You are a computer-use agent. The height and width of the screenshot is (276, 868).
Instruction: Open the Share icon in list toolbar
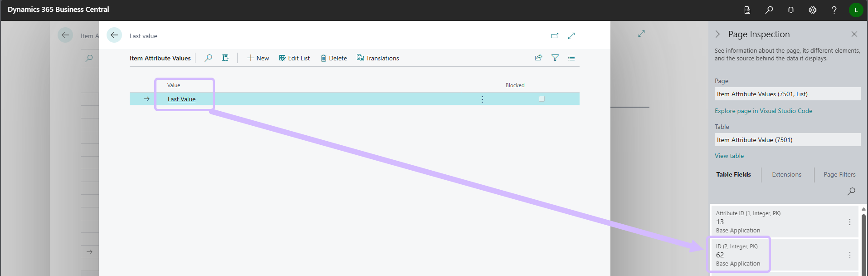(x=538, y=58)
